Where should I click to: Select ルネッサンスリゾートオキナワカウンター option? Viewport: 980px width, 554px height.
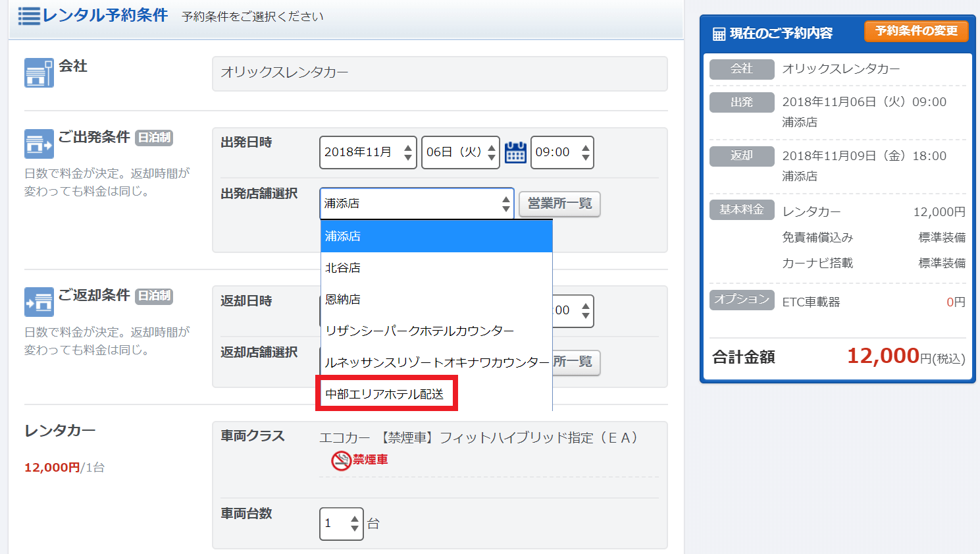[x=436, y=362]
